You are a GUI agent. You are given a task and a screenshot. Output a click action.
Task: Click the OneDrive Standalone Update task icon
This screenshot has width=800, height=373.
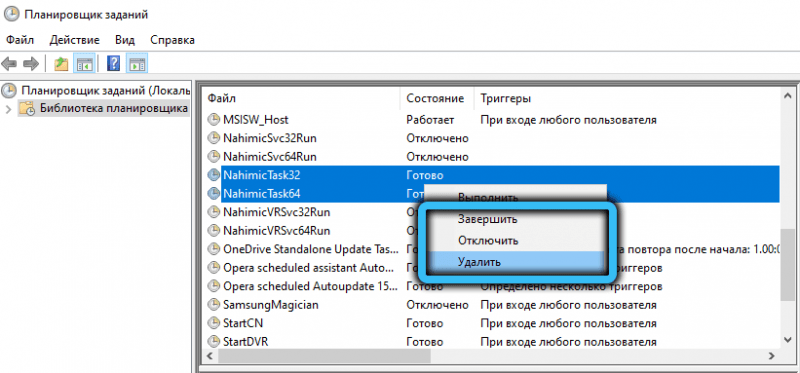coord(213,250)
